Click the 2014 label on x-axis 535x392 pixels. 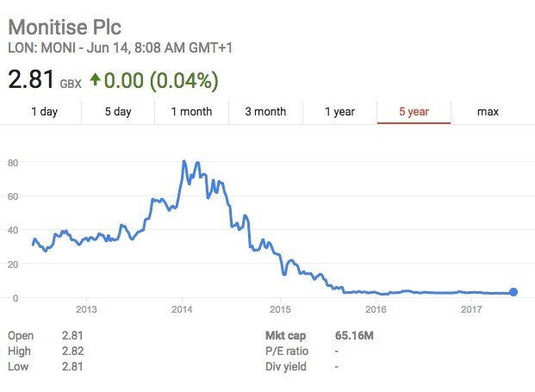coord(182,308)
